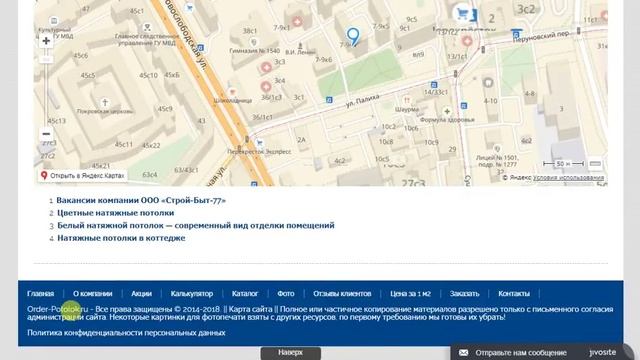Open Цветные натяжные потолки article
The image size is (640, 360).
(x=116, y=213)
